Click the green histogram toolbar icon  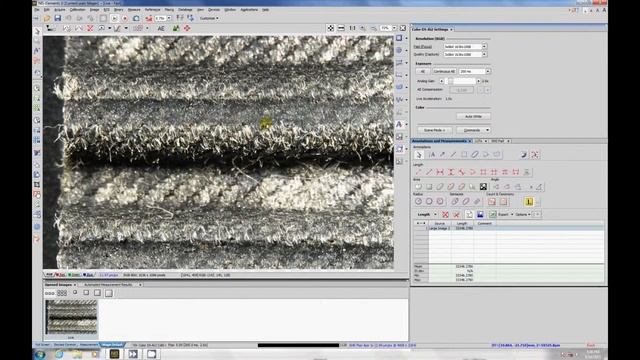pyautogui.click(x=176, y=29)
